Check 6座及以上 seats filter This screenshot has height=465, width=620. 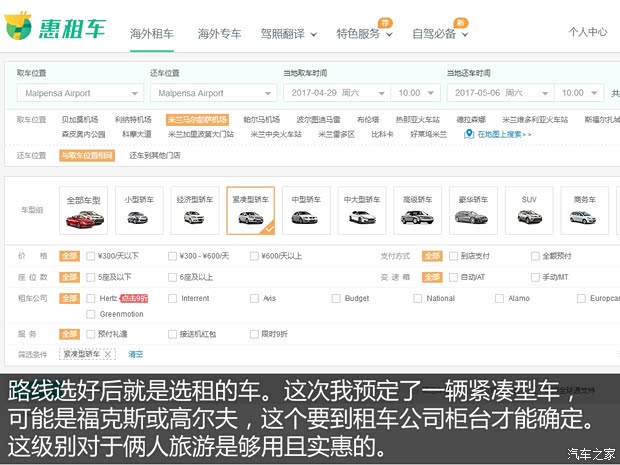point(172,277)
